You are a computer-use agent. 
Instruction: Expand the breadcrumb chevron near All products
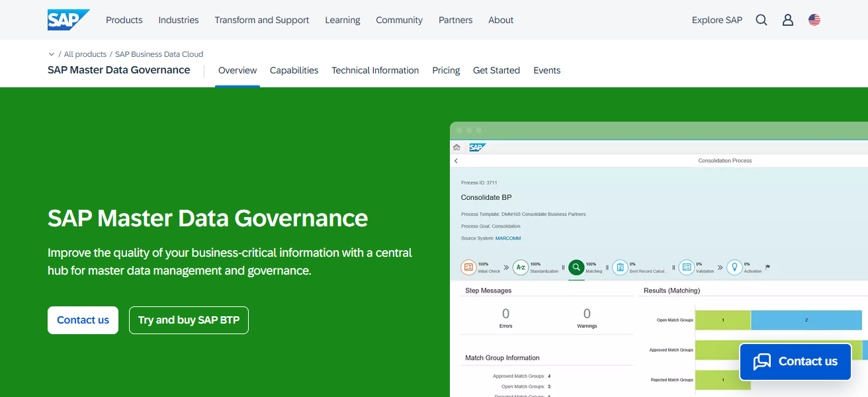[x=52, y=54]
